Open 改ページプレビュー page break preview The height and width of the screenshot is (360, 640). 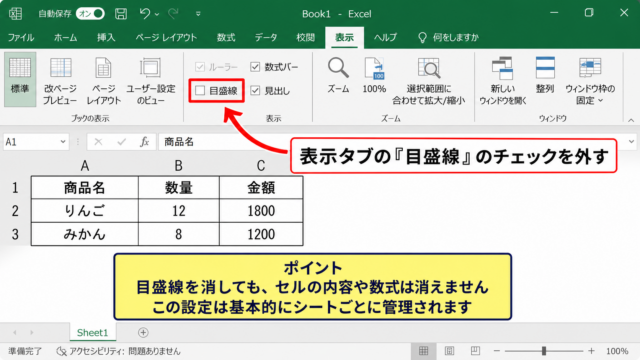click(x=60, y=80)
